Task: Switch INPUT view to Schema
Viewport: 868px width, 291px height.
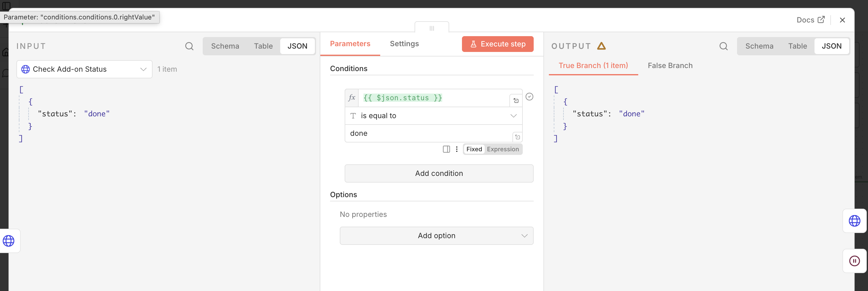Action: pos(225,46)
